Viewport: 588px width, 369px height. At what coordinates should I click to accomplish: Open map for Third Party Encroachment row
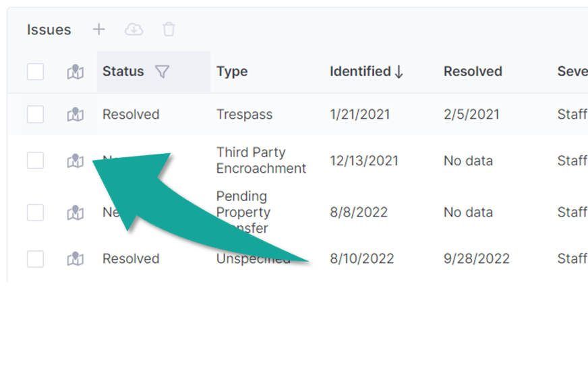[x=76, y=161]
